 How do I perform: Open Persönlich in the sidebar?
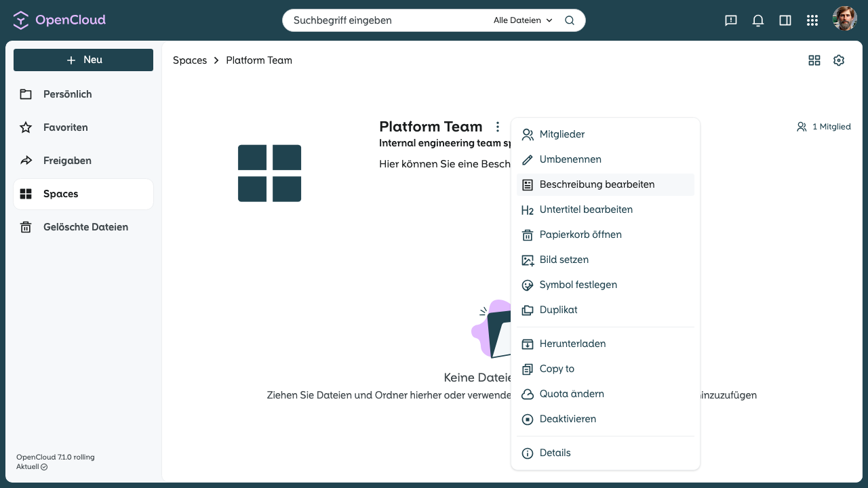coord(83,94)
